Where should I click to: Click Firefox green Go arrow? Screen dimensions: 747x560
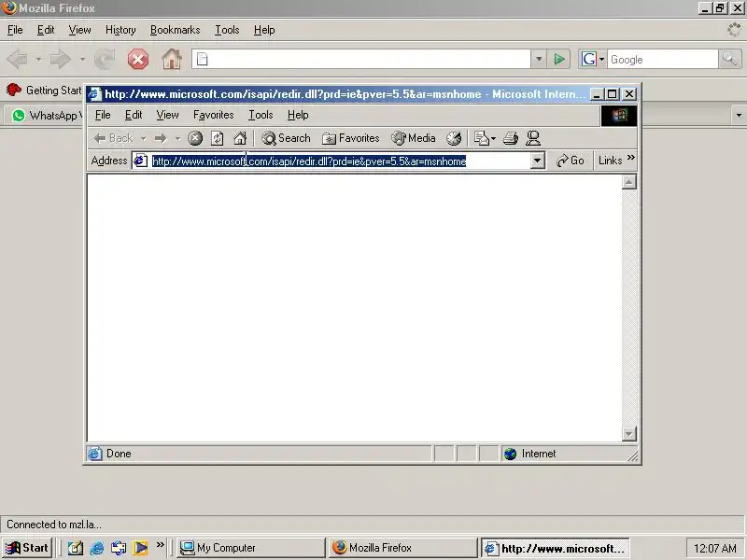point(559,60)
